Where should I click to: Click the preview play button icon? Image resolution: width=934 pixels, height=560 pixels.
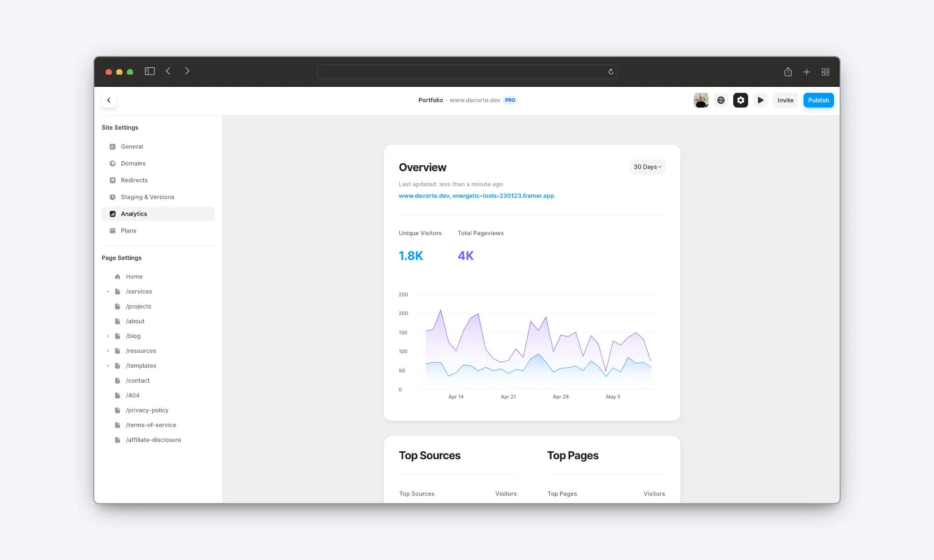761,100
